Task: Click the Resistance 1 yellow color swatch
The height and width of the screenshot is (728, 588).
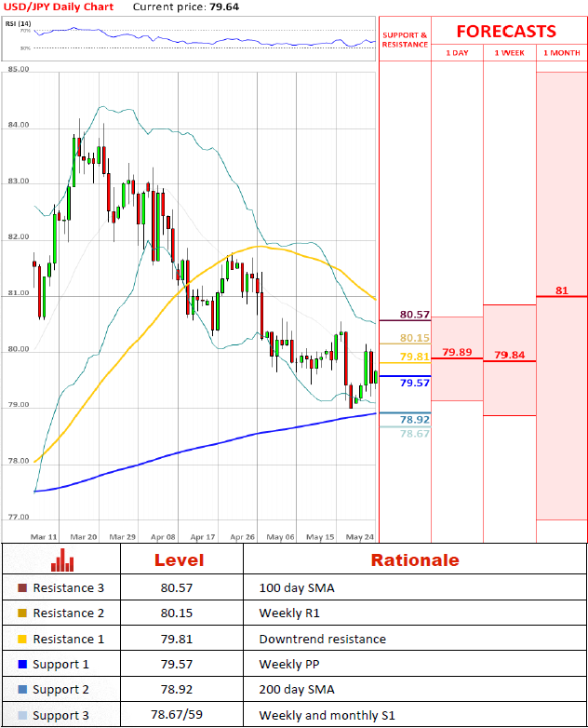Action: tap(22, 639)
